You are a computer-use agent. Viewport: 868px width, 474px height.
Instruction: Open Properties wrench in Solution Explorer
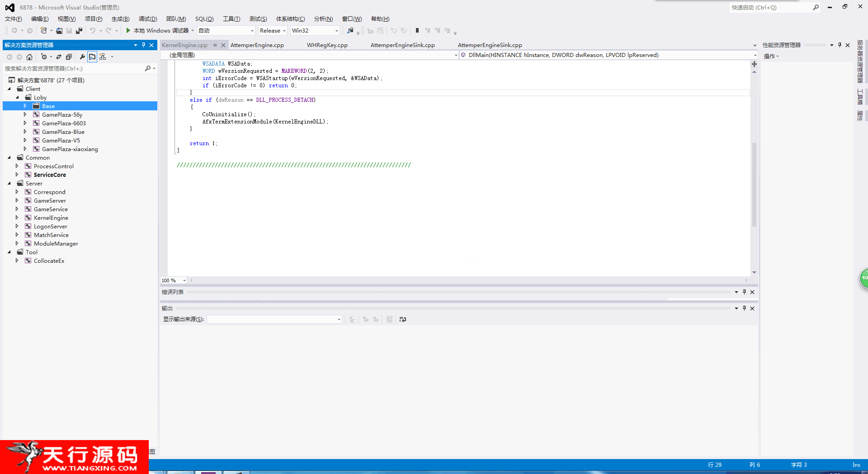[x=82, y=57]
